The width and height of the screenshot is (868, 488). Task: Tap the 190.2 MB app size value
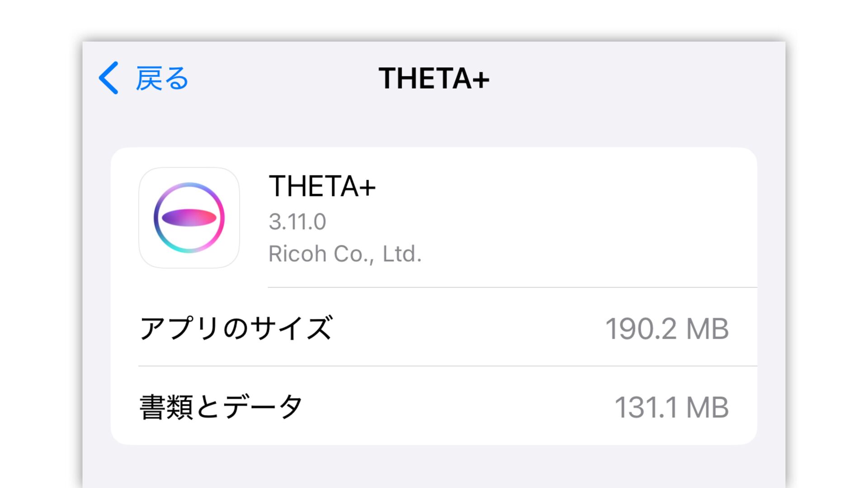coord(667,328)
